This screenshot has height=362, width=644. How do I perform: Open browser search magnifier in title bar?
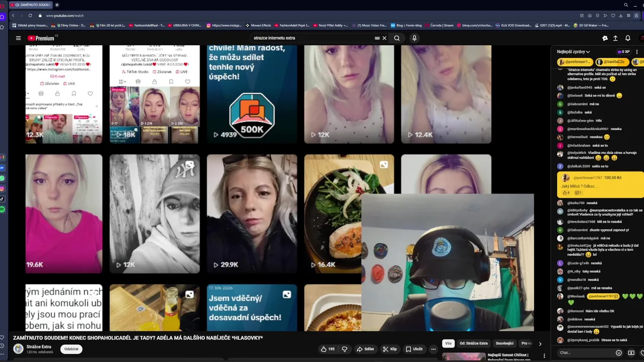626,5
